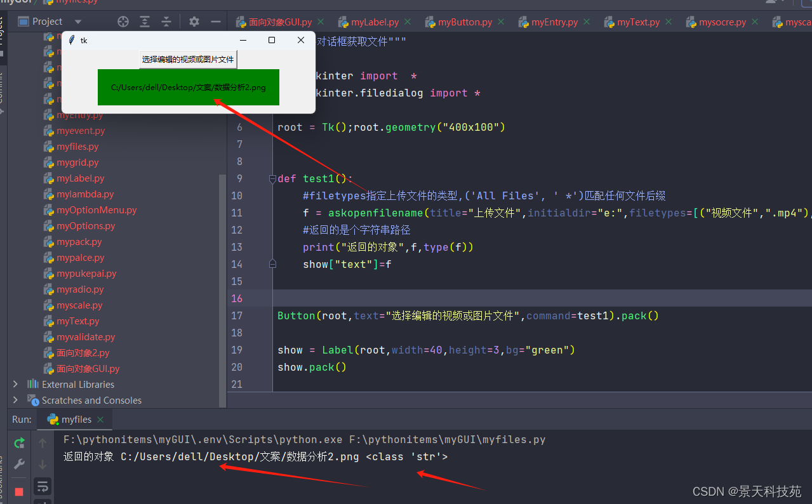Click the def test1(): line in editor

tap(315, 179)
